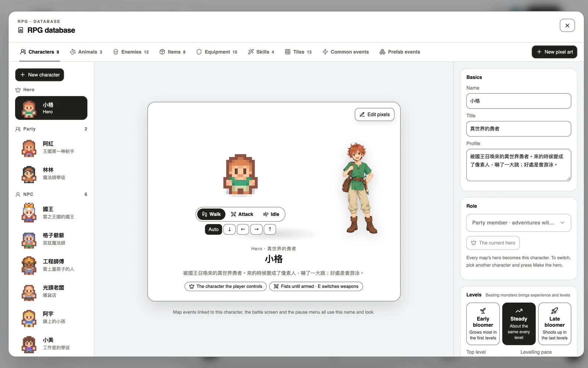Edit the Title input field
The image size is (588, 368).
click(x=519, y=129)
